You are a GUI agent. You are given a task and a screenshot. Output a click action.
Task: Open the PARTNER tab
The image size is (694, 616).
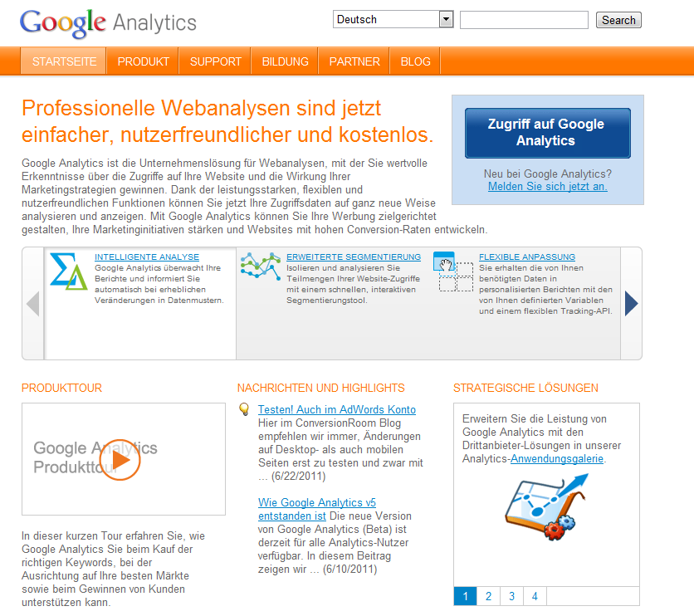click(354, 61)
